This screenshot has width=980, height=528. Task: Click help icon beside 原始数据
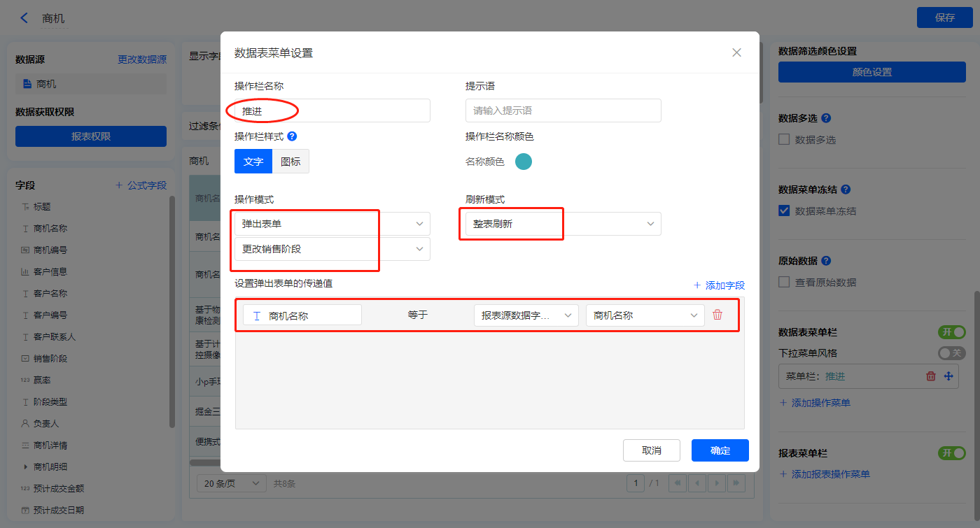coord(826,261)
